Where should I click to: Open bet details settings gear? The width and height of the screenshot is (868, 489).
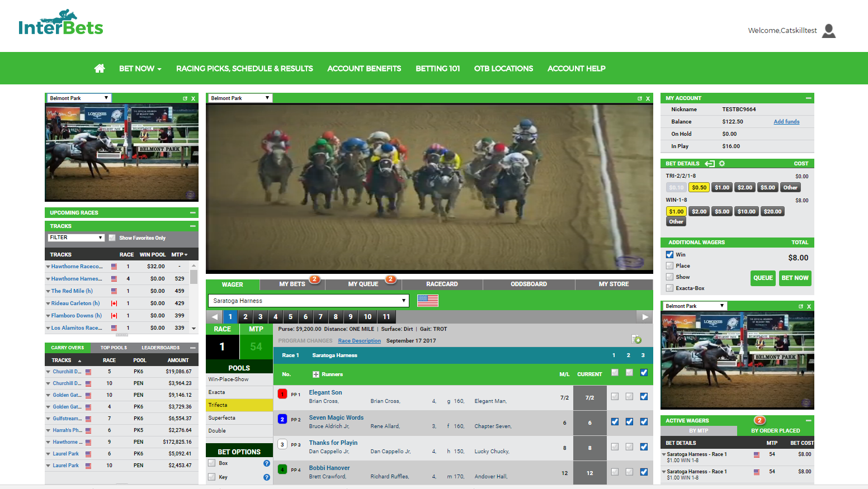(x=722, y=164)
